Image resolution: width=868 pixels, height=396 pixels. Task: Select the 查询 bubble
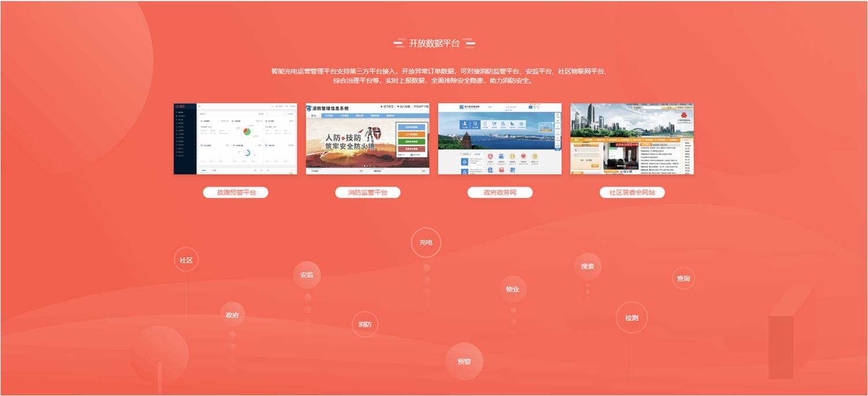[x=684, y=278]
